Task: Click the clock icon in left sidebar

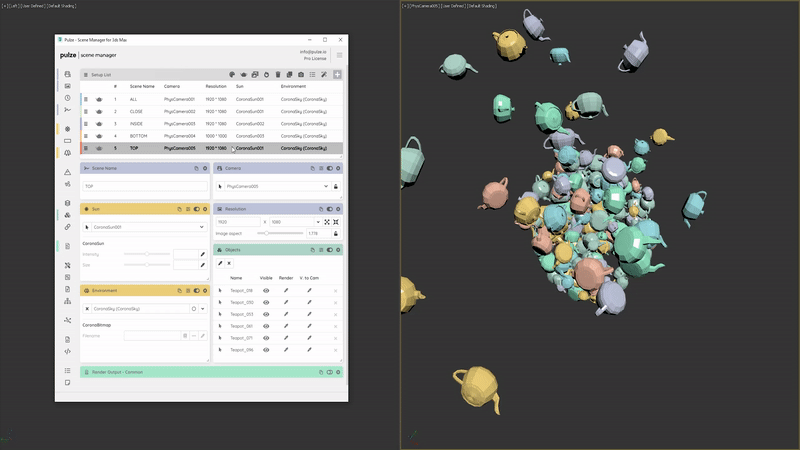Action: pyautogui.click(x=67, y=98)
